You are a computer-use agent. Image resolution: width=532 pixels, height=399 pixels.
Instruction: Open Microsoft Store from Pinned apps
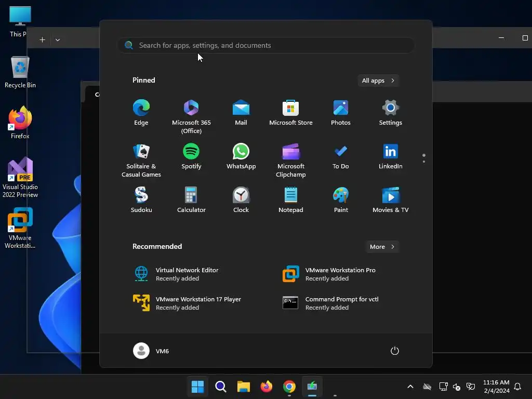click(291, 113)
